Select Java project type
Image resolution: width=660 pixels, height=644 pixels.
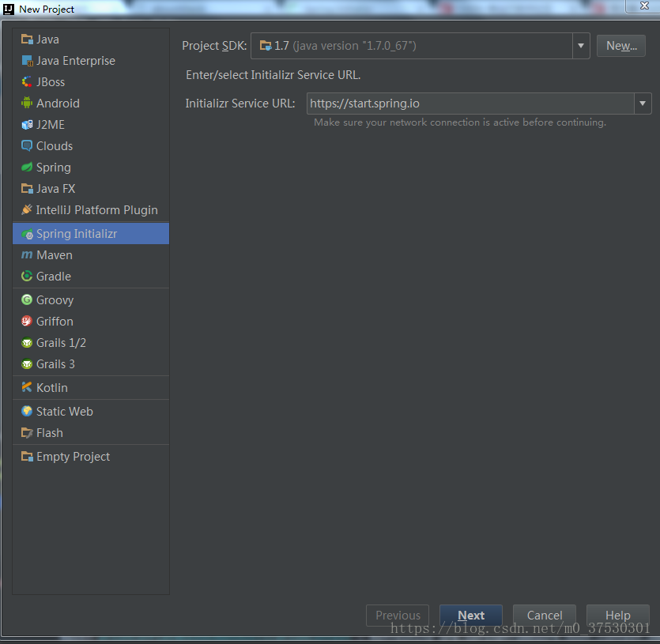tap(91, 40)
